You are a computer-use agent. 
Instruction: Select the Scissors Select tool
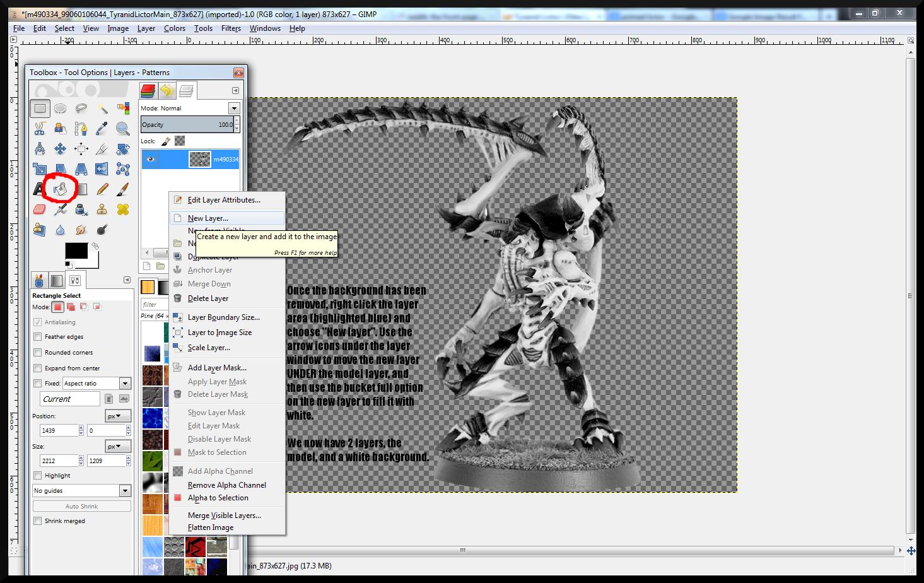click(40, 129)
